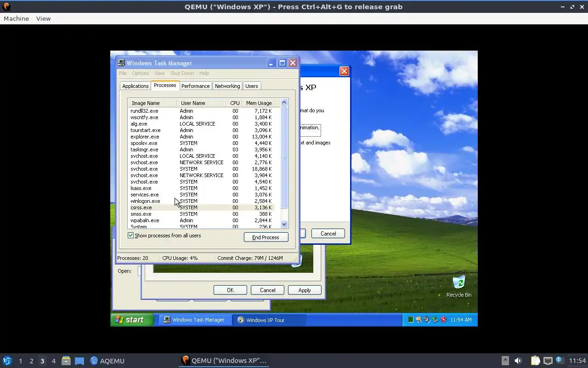
Task: Open the QEMU Machine menu
Action: 16,18
